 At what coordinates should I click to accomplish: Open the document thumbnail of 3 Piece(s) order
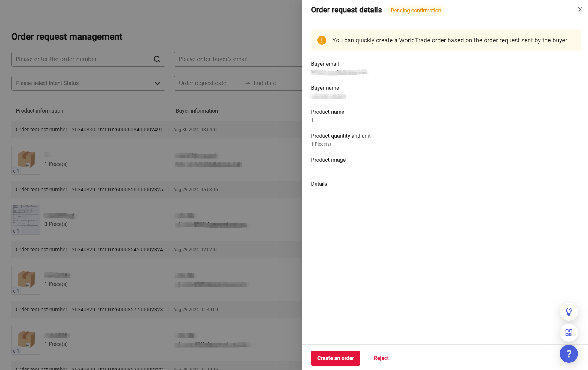point(26,219)
